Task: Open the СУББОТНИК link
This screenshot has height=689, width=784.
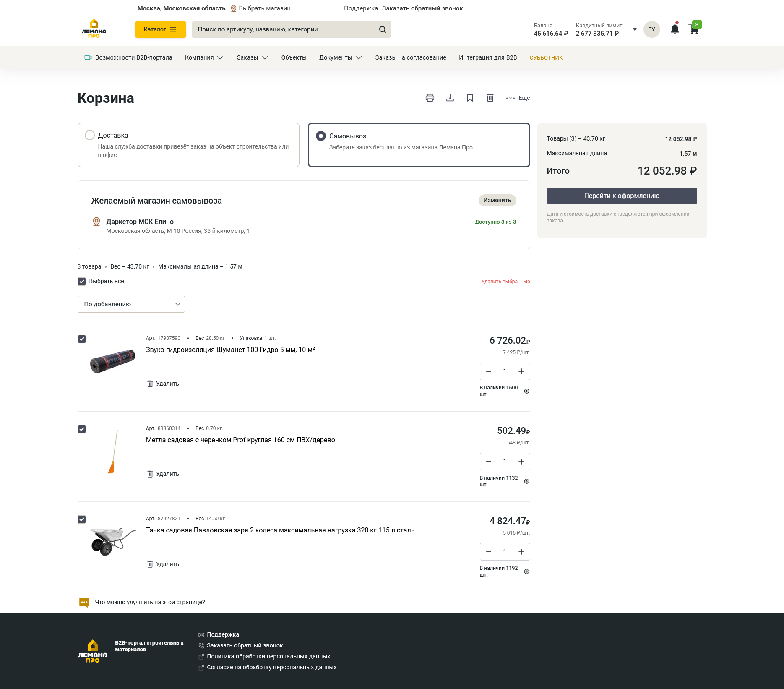Action: coord(546,57)
